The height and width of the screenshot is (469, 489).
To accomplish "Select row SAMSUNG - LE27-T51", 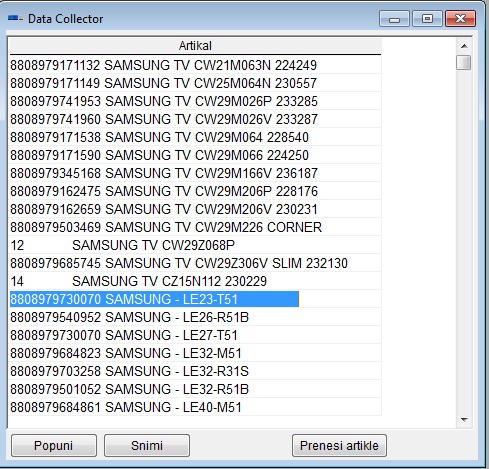I will click(x=195, y=335).
